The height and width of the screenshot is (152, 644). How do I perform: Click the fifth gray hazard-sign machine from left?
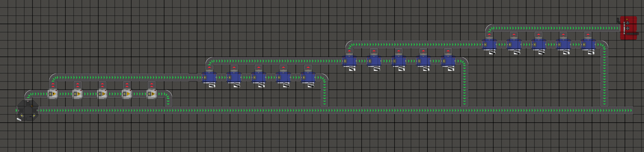152,94
